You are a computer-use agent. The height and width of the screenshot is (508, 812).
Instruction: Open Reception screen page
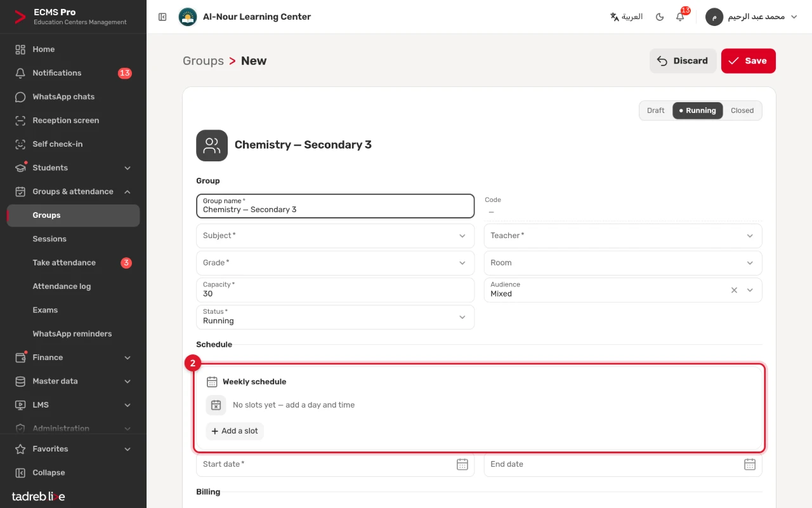(73, 121)
